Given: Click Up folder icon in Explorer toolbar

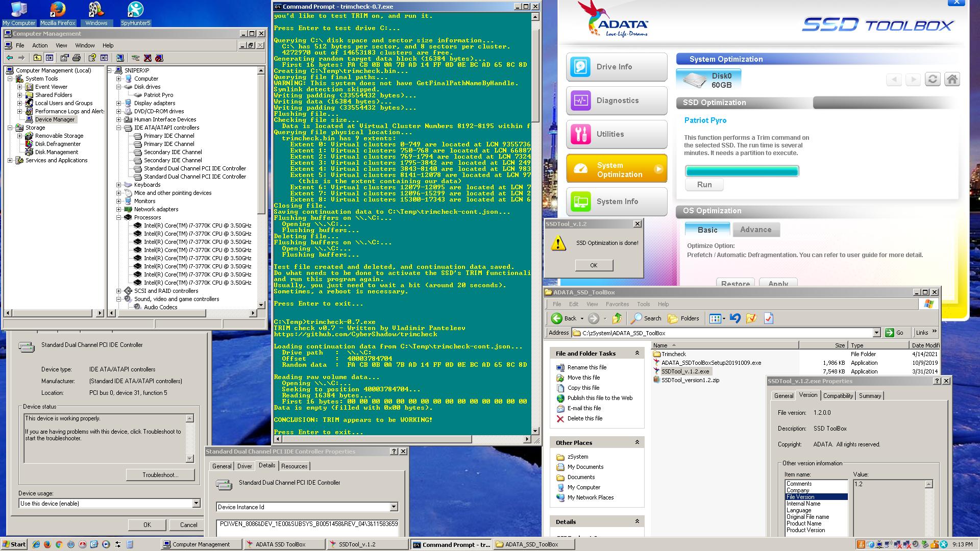Looking at the screenshot, I should 617,318.
